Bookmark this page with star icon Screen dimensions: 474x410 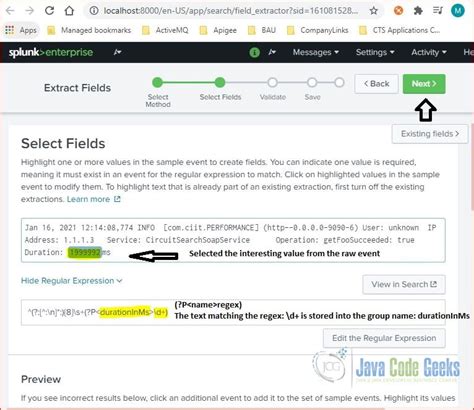[374, 11]
